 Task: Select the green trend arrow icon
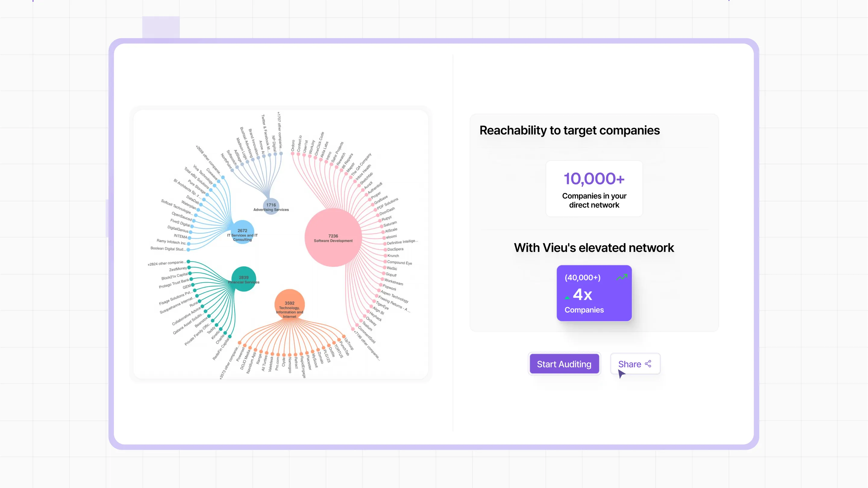coord(622,277)
